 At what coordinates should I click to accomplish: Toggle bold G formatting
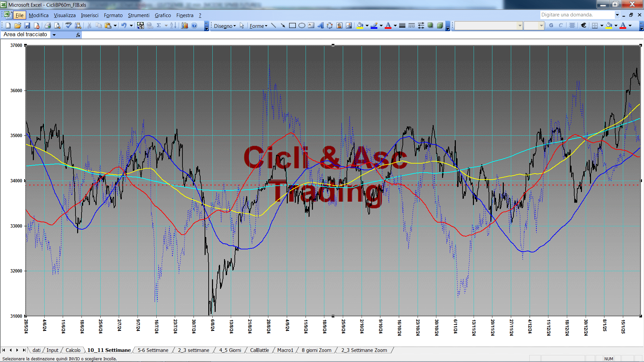pyautogui.click(x=551, y=26)
